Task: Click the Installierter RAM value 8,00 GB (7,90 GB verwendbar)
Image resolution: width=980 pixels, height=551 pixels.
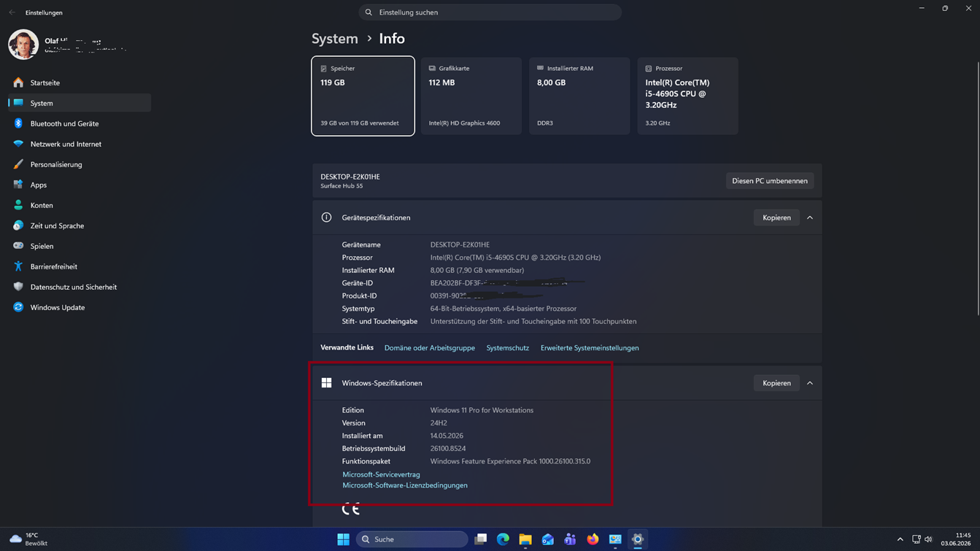Action: click(x=477, y=270)
